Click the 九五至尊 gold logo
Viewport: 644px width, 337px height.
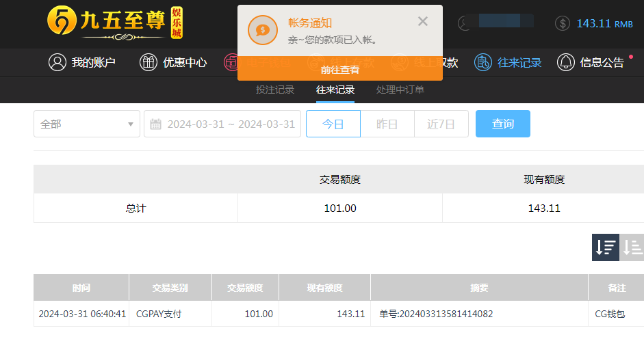tap(115, 23)
